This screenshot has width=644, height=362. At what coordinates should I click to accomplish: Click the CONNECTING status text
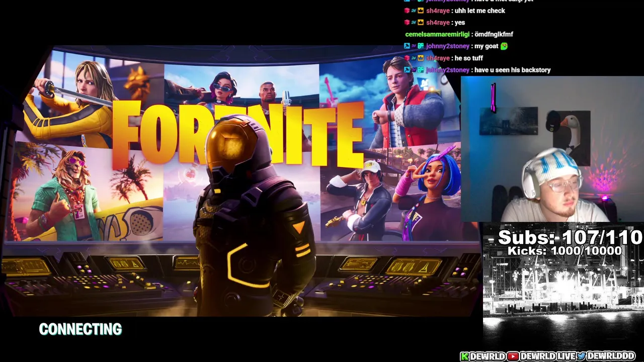80,329
